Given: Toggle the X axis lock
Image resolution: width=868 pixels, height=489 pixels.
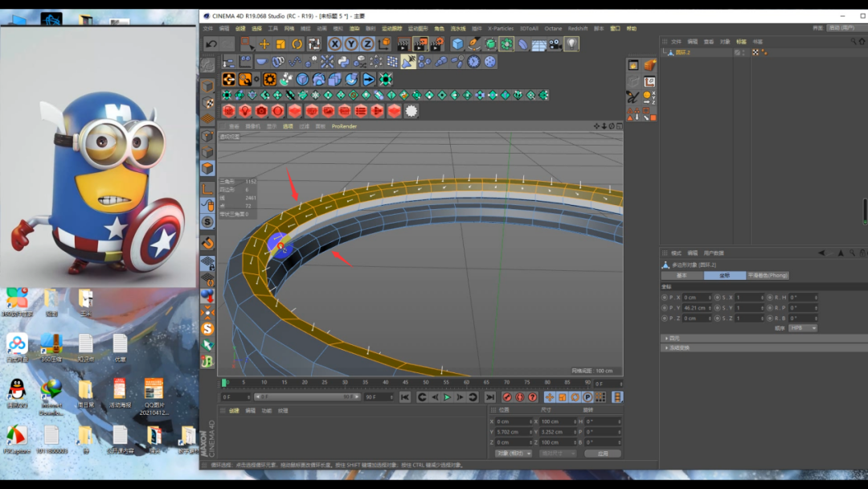Looking at the screenshot, I should click(335, 43).
